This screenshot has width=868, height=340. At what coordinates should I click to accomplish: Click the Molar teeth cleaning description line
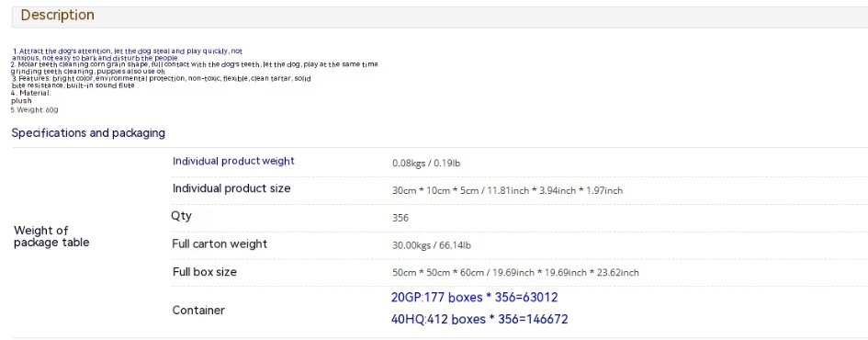click(195, 68)
